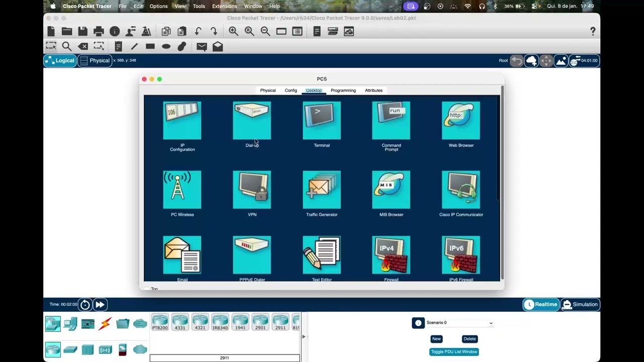Click the Zoom Out magnifier icon

[x=265, y=31]
